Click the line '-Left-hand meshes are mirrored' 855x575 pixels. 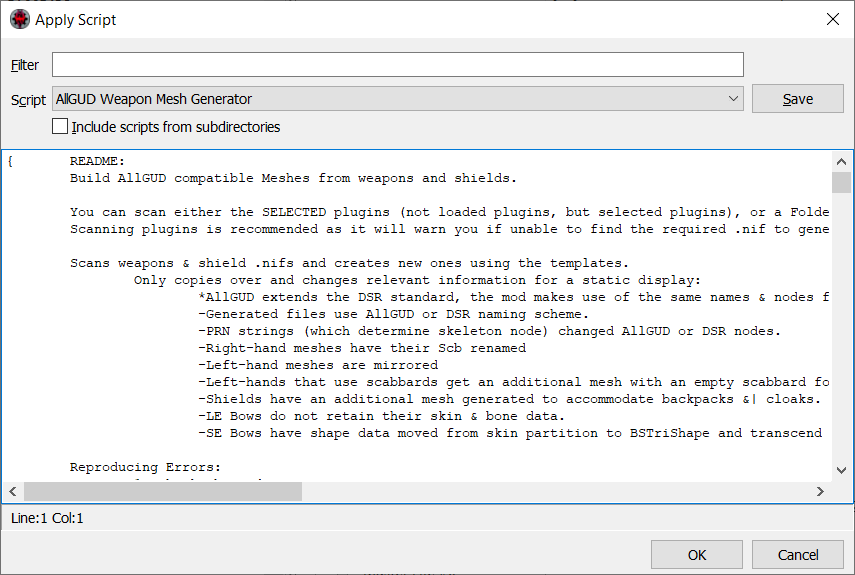[318, 365]
